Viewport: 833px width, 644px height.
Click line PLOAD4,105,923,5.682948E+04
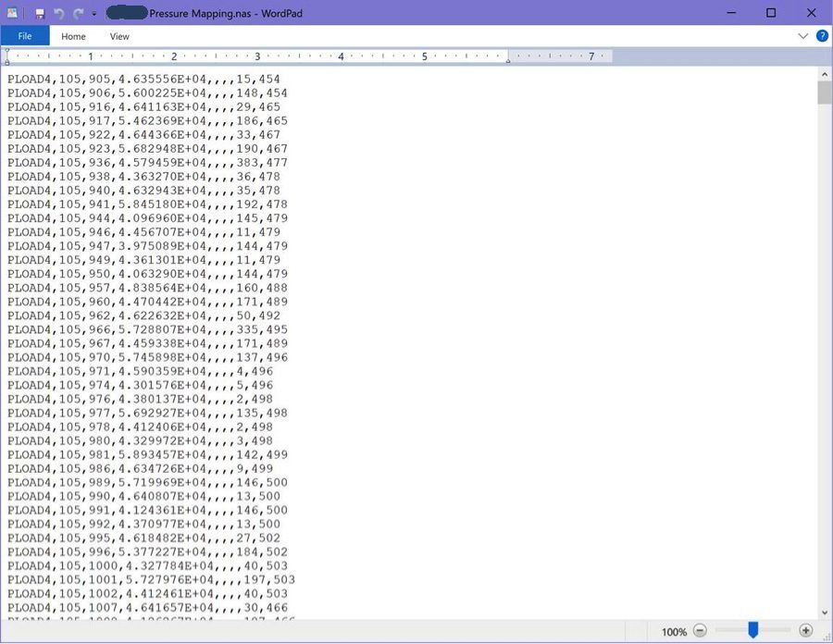coord(147,149)
